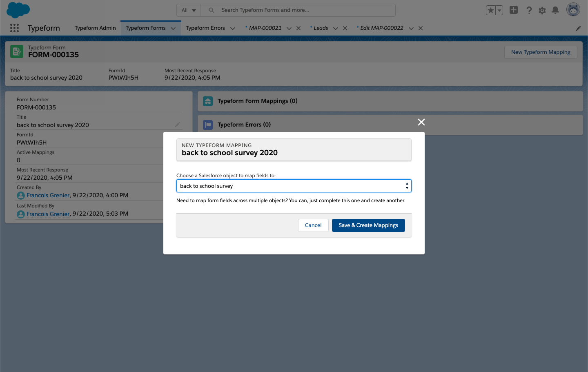Open Francois Grenier link under Last Modified By
This screenshot has width=588, height=372.
[x=48, y=214]
